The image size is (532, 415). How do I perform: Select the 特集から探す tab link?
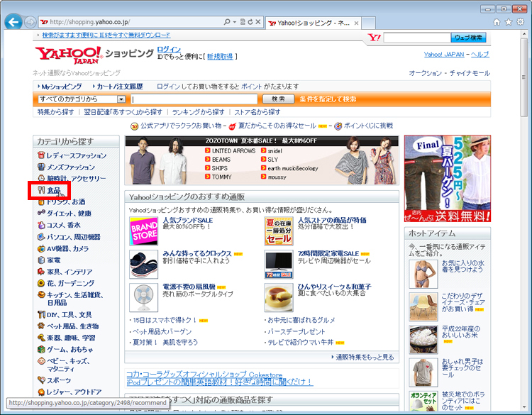(x=55, y=112)
